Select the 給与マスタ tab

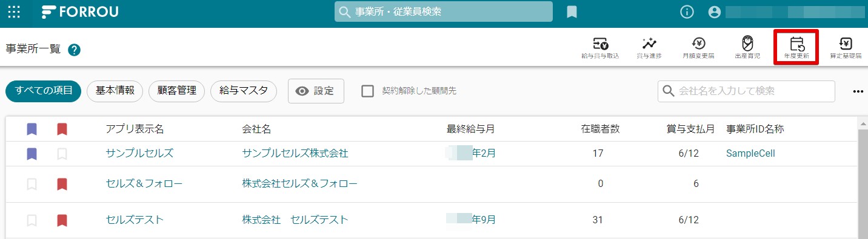(x=244, y=91)
